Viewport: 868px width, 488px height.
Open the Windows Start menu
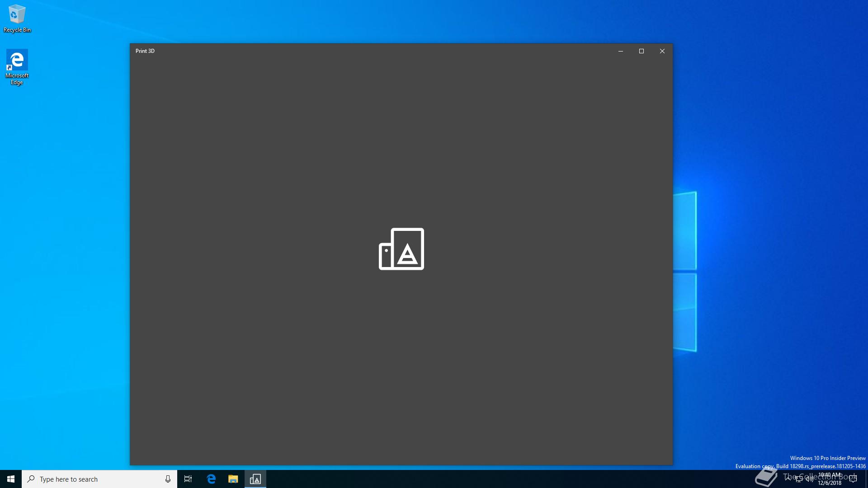[x=11, y=479]
